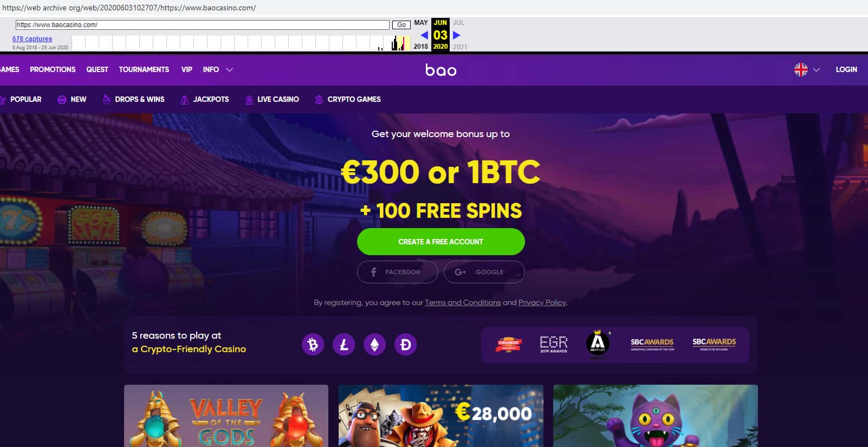Go to previous Wayback capture arrow

pos(424,35)
